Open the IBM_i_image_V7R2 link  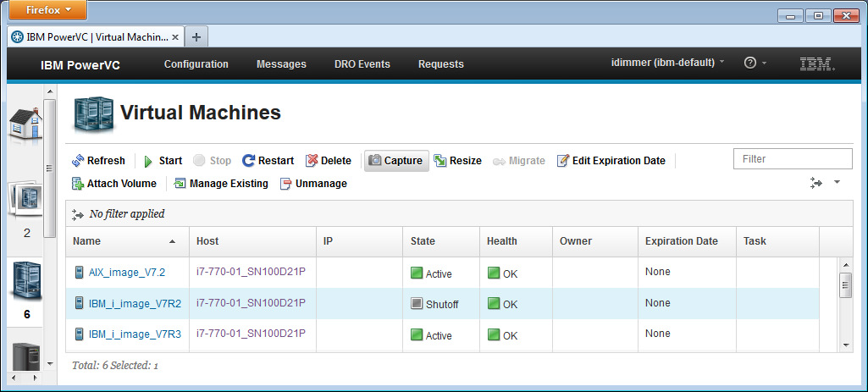pos(135,303)
